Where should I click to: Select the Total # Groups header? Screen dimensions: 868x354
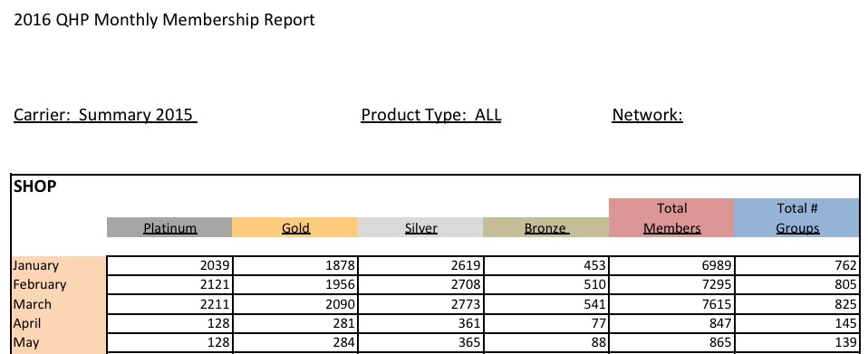click(796, 218)
